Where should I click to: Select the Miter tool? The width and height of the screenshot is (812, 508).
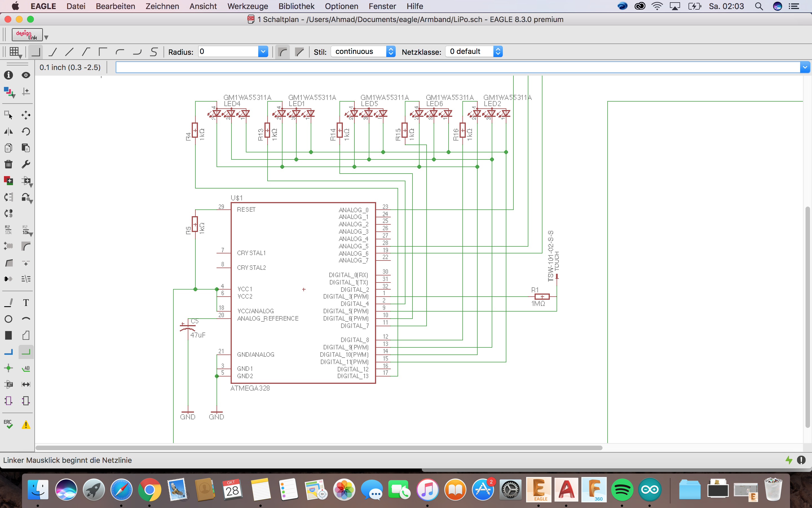[26, 246]
